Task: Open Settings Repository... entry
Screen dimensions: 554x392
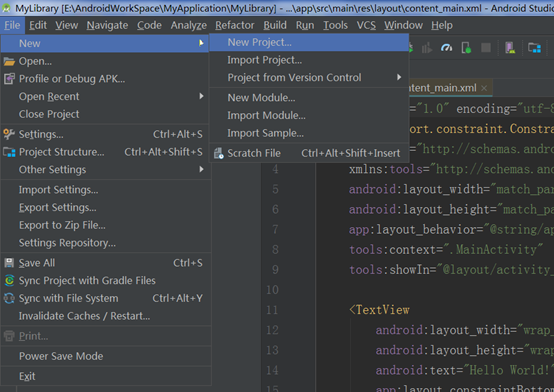Action: (x=105, y=243)
